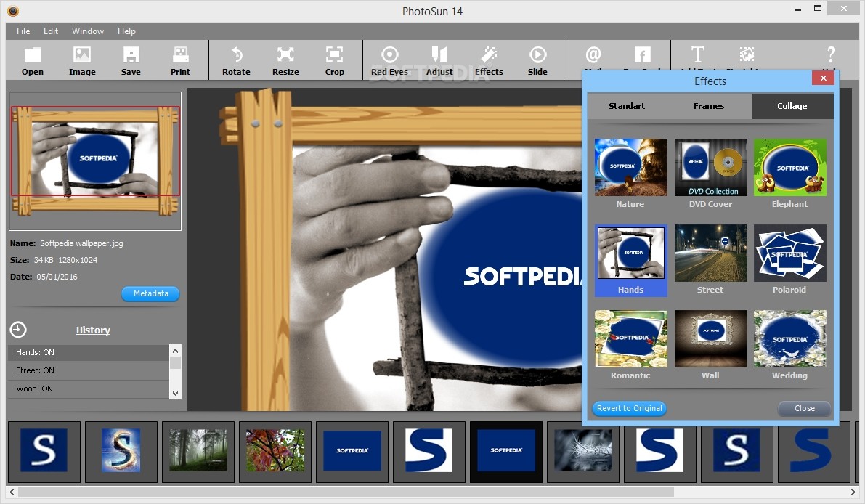Apply the Wedding collage effect

pos(789,346)
